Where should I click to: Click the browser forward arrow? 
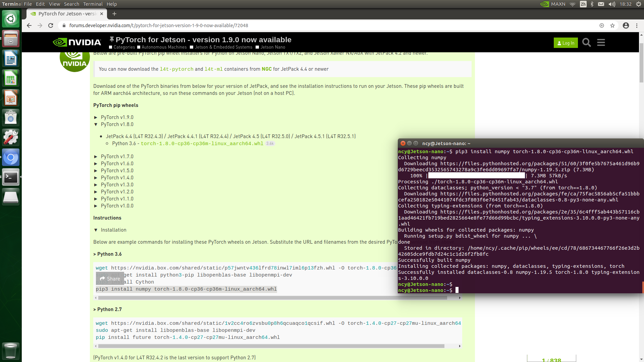(40, 25)
